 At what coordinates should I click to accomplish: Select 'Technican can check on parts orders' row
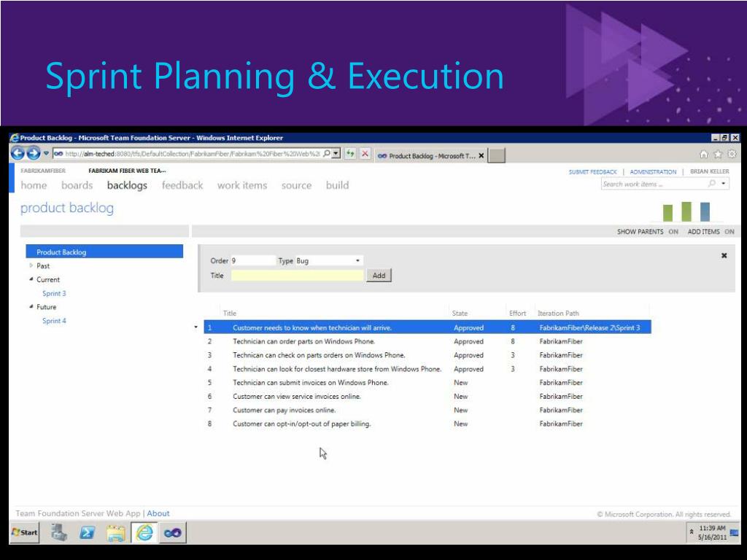[x=427, y=355]
